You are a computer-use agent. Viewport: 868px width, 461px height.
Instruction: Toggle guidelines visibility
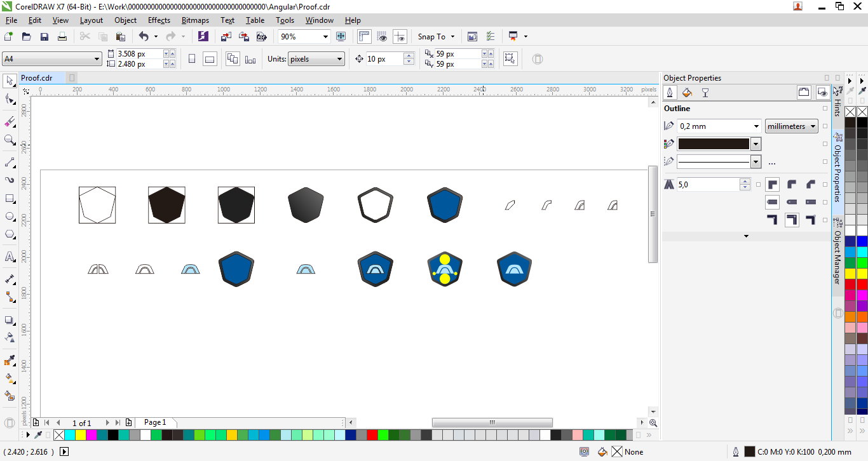click(x=400, y=37)
